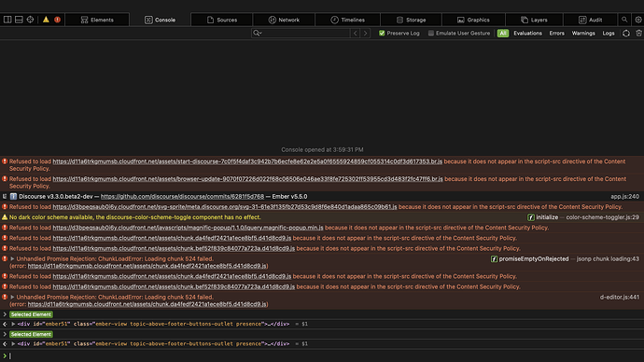
Task: Filter console to Warnings only
Action: pyautogui.click(x=583, y=34)
